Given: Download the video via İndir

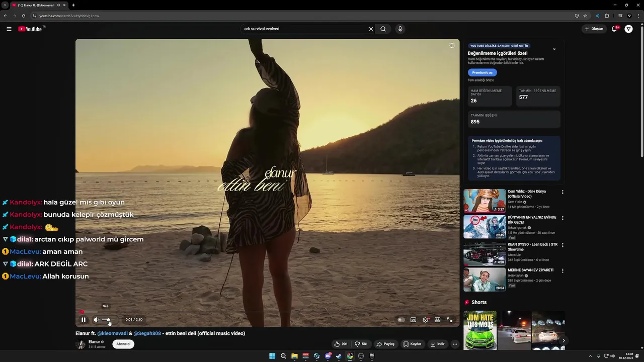Looking at the screenshot, I should click(438, 344).
